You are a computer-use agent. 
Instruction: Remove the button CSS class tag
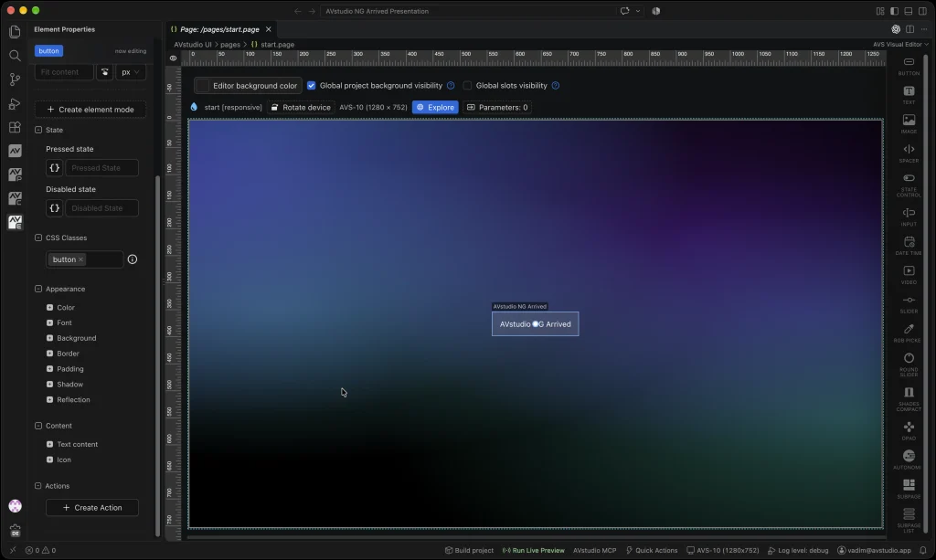pyautogui.click(x=81, y=259)
